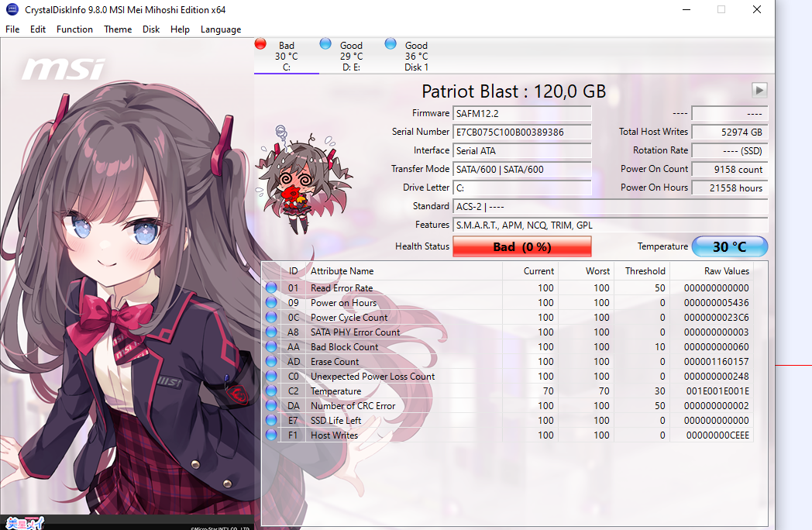
Task: Open the Theme menu
Action: (x=118, y=29)
